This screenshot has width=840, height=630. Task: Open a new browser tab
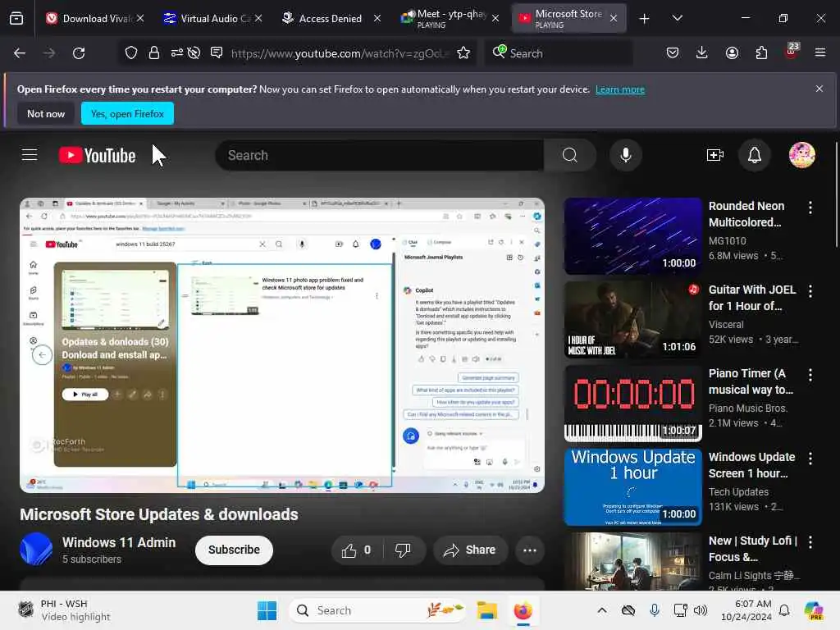tap(645, 19)
